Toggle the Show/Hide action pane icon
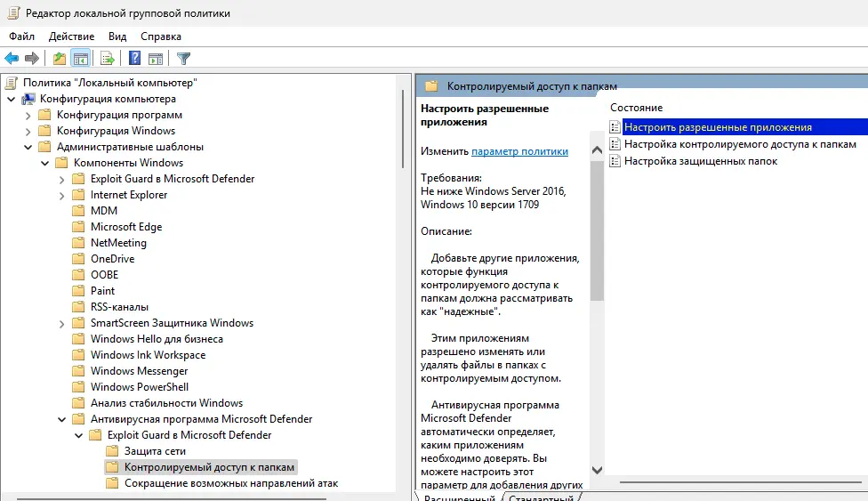The image size is (868, 501). pyautogui.click(x=156, y=59)
